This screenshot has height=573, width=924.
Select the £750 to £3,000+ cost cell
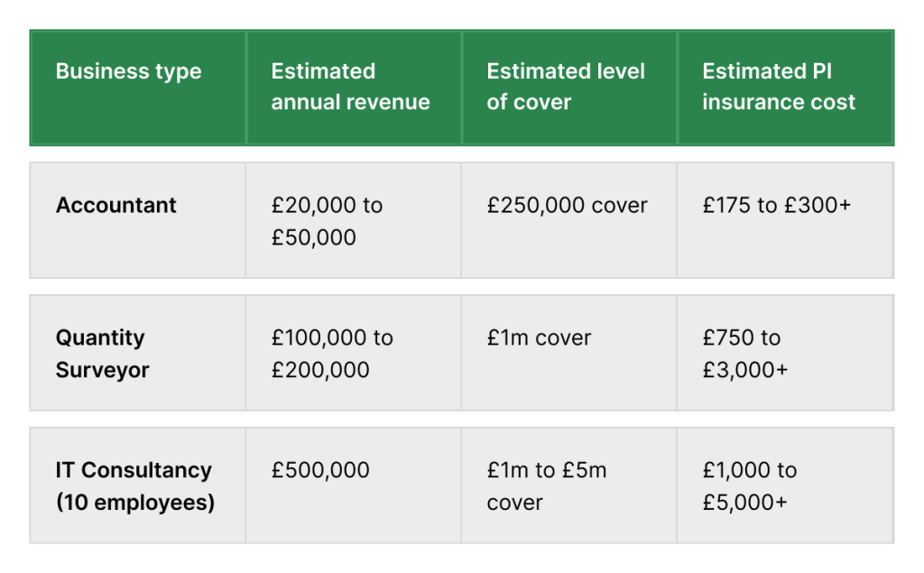coord(745,354)
